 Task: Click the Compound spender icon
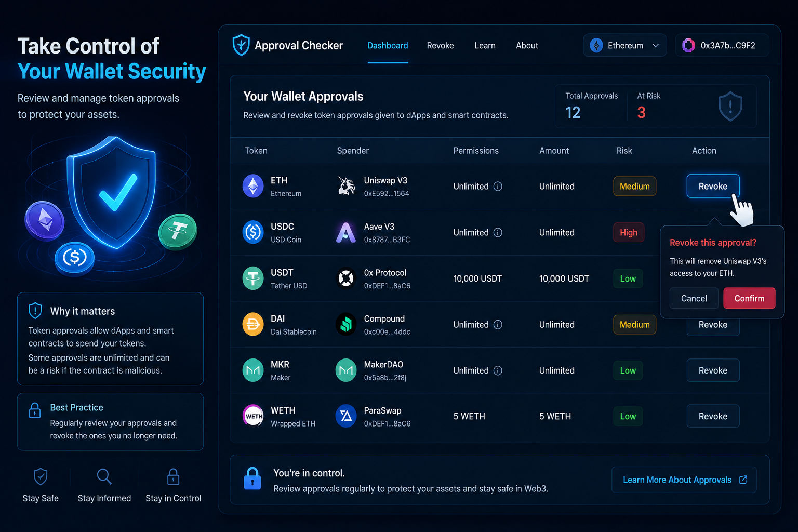[x=346, y=324]
